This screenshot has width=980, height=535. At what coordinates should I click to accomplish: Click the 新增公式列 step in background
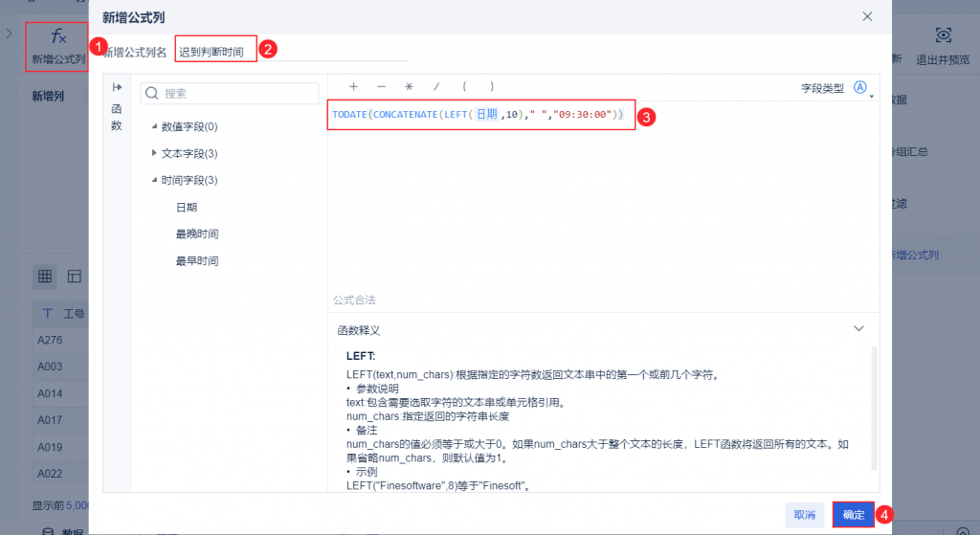point(915,255)
